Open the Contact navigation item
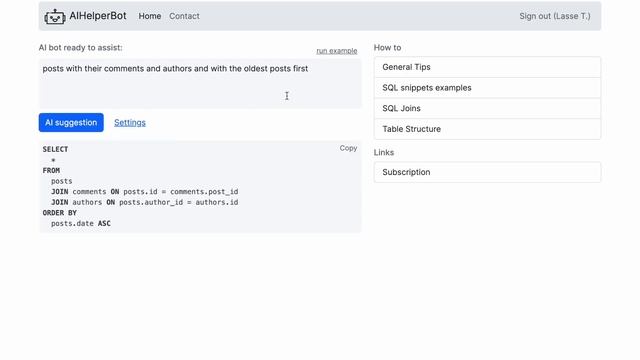Viewport: 640px width, 360px height. coord(184,16)
